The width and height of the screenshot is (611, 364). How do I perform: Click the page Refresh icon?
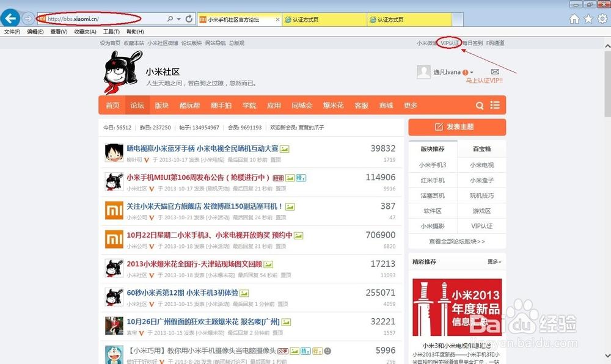(x=189, y=19)
